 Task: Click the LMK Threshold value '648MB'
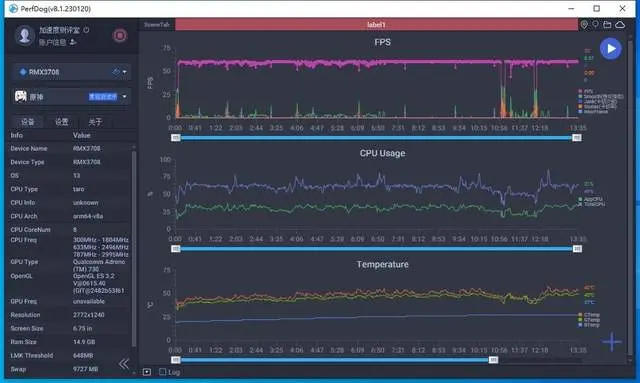click(x=83, y=356)
